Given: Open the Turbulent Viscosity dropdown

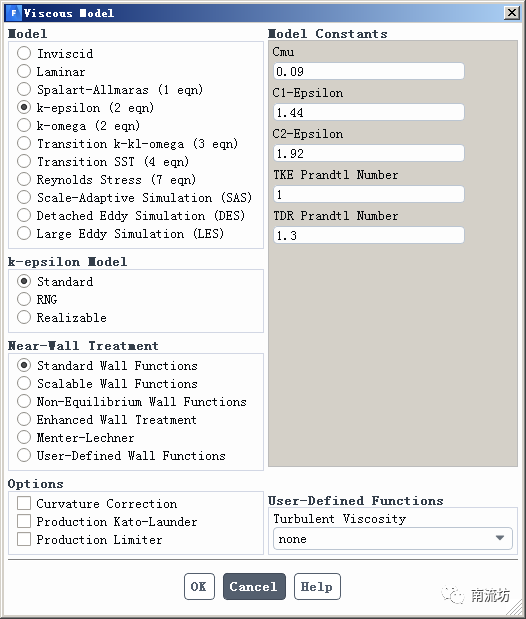Looking at the screenshot, I should click(x=393, y=538).
